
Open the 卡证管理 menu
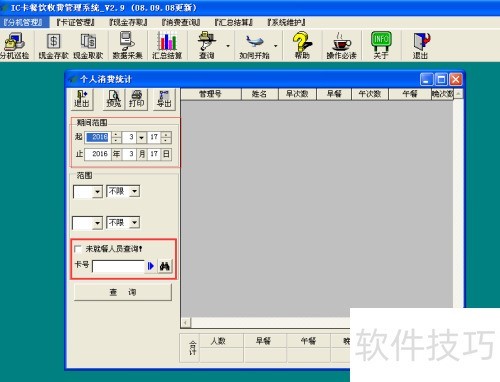76,22
